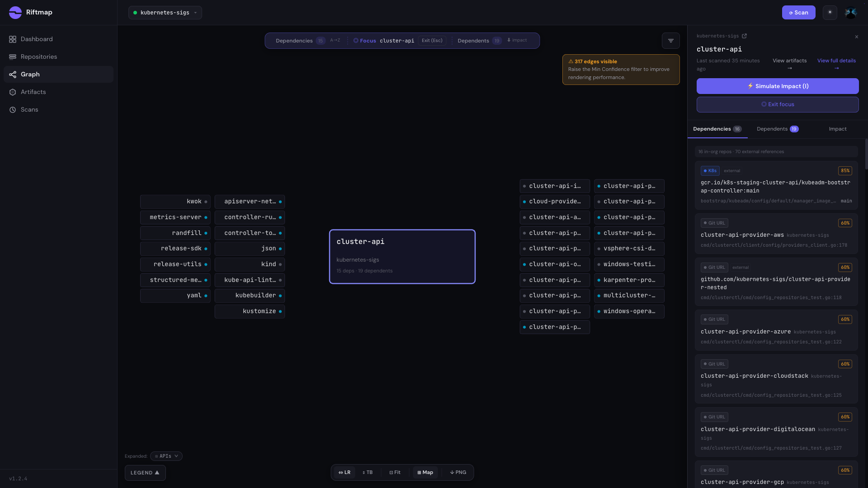868x488 pixels.
Task: Open the Artifacts sidebar icon
Action: click(13, 92)
